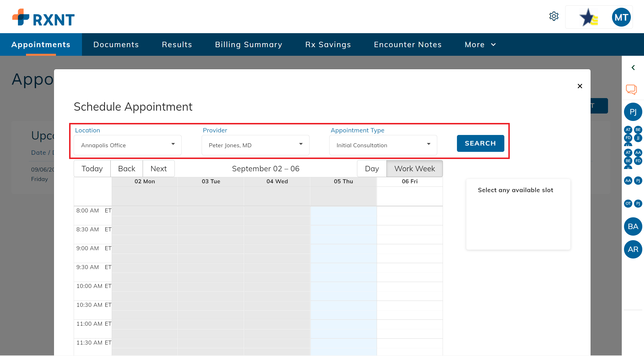Expand the More menu

(480, 45)
